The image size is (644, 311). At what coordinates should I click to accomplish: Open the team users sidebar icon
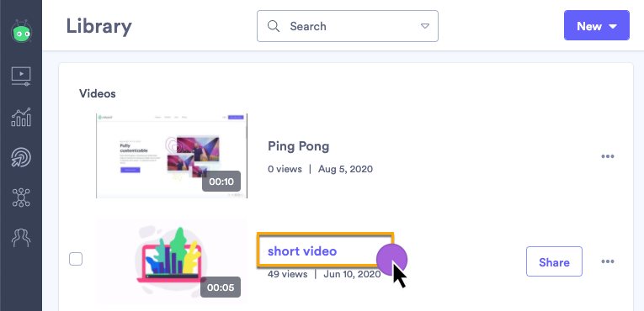pyautogui.click(x=21, y=237)
